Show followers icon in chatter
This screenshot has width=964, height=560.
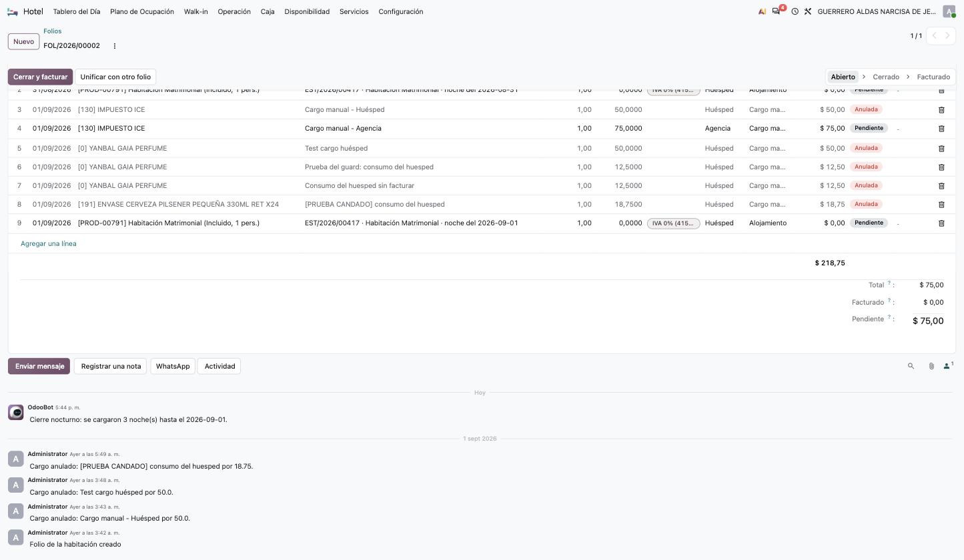click(948, 365)
